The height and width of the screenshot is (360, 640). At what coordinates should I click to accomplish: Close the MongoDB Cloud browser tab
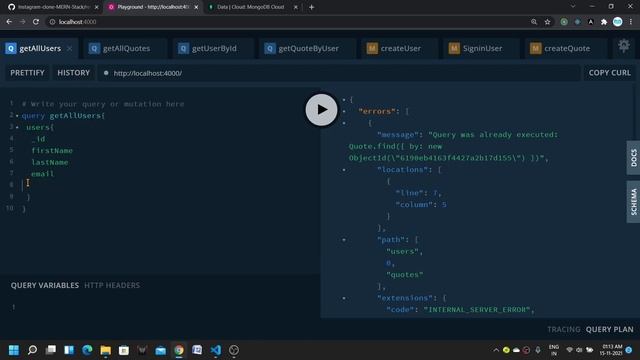(x=296, y=7)
